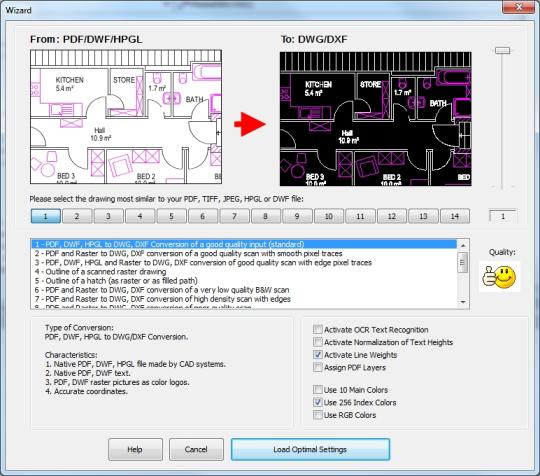Select list item 6 very low quality B&W scan
Viewport: 540px width, 476px height.
coord(244,290)
